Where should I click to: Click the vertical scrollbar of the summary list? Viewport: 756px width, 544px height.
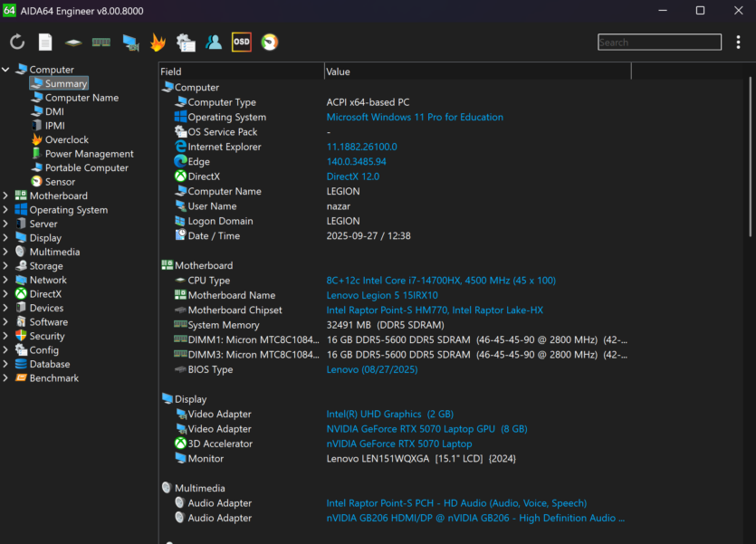(750, 157)
